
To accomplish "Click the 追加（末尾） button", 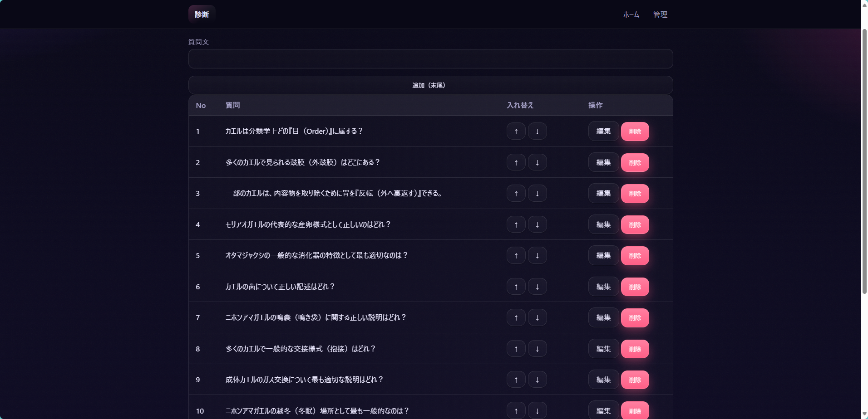I will [x=430, y=85].
